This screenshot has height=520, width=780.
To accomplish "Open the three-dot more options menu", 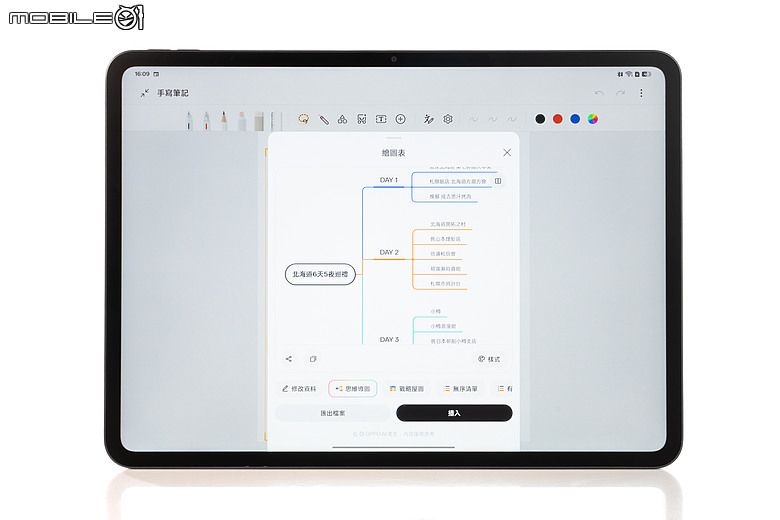I will [641, 93].
